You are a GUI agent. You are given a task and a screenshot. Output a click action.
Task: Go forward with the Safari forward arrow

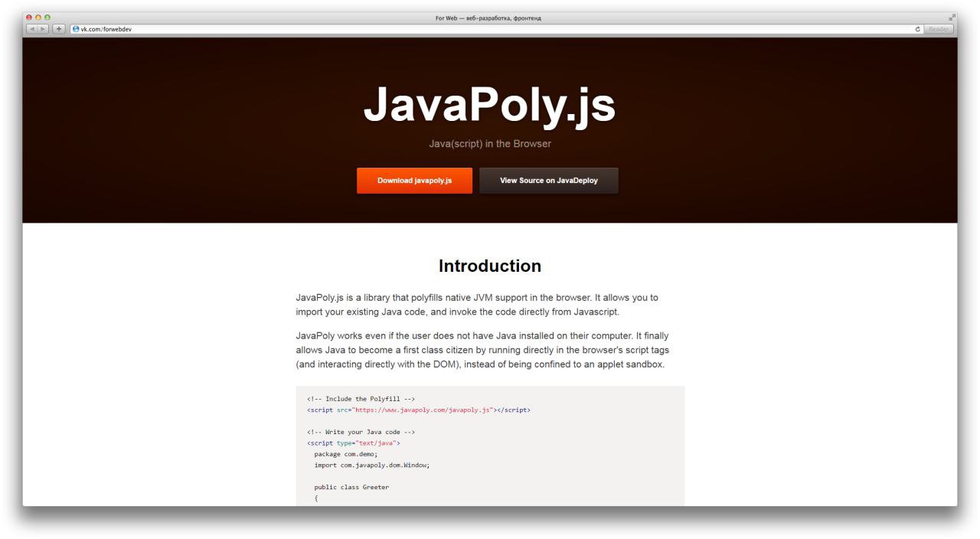[44, 29]
